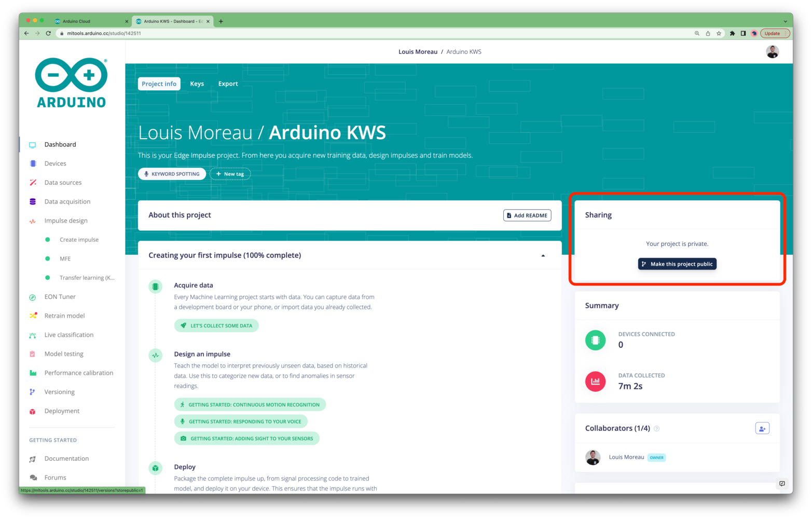Click the Add README button
Viewport: 812px width, 519px height.
point(527,215)
